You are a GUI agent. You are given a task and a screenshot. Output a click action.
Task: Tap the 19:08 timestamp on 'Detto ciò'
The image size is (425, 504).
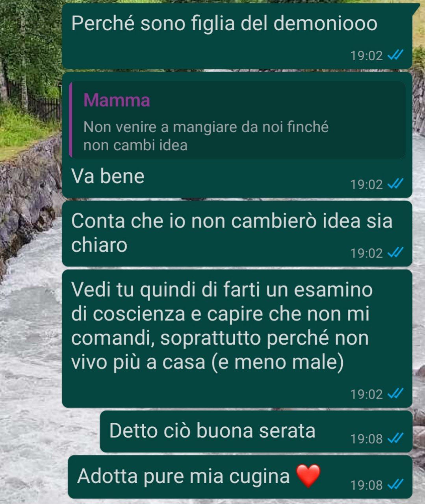367,439
